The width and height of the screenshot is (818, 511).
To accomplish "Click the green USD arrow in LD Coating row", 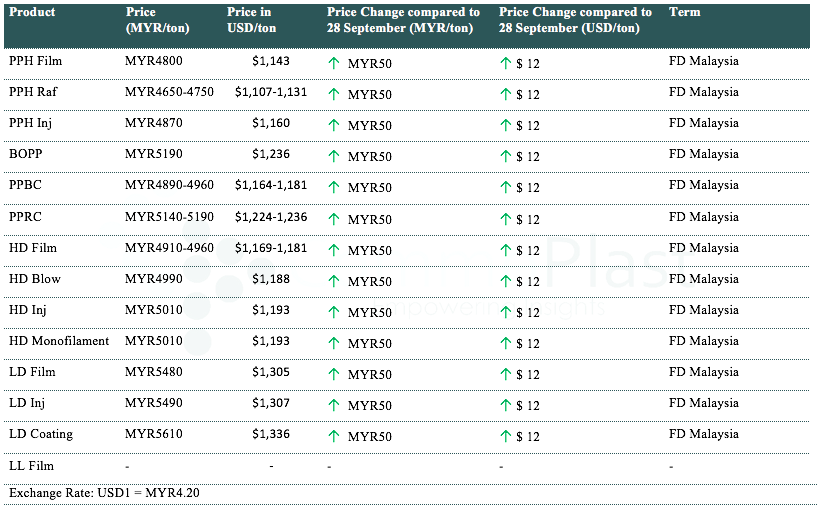I will 506,437.
